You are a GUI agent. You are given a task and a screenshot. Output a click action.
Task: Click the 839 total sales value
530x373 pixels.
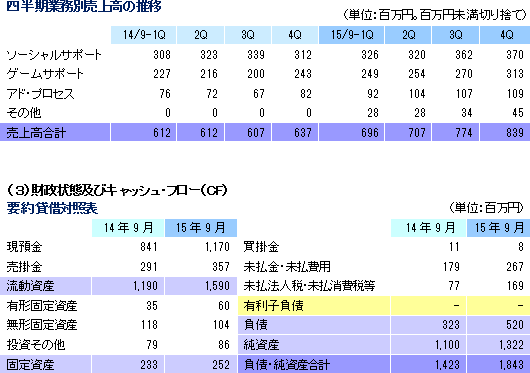click(515, 132)
